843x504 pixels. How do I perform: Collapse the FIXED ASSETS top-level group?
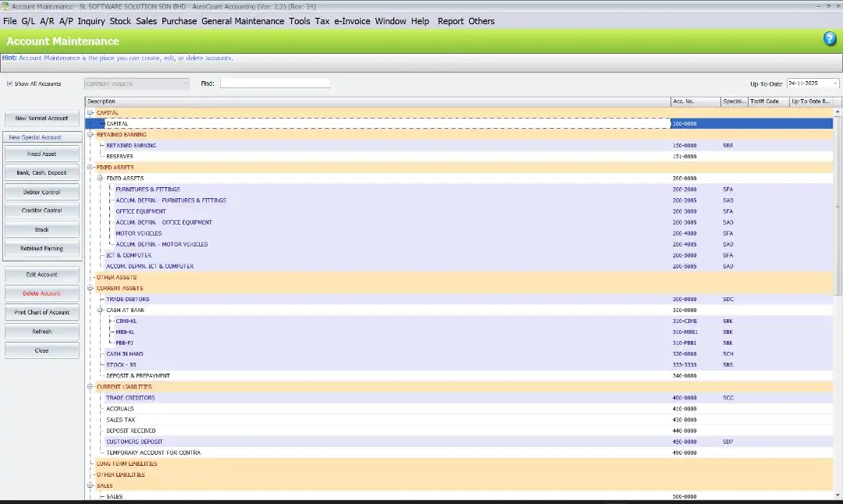91,168
